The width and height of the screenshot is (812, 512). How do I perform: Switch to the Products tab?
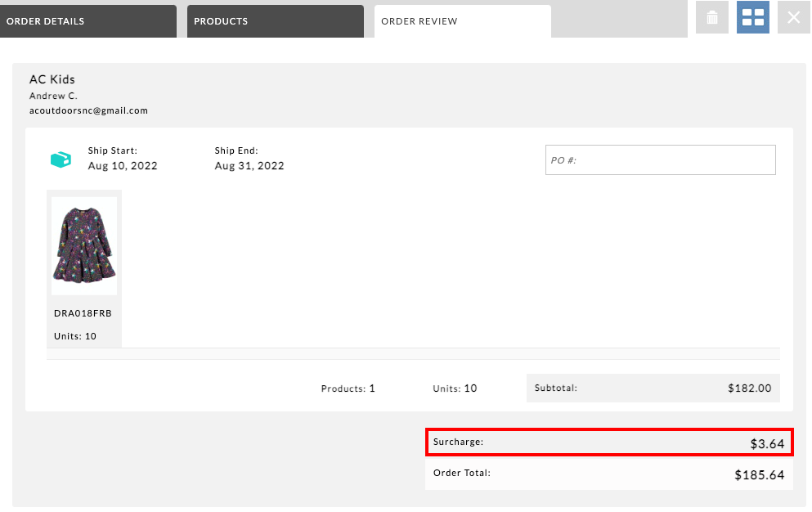coord(275,21)
